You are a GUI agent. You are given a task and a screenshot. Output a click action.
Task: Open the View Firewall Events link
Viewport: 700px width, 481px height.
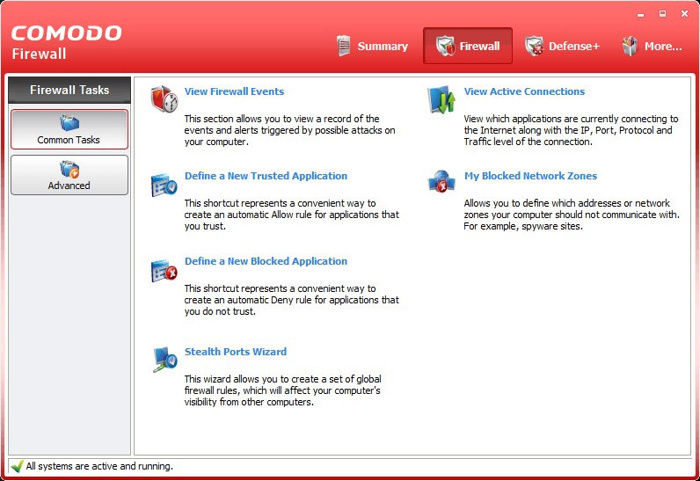(234, 91)
